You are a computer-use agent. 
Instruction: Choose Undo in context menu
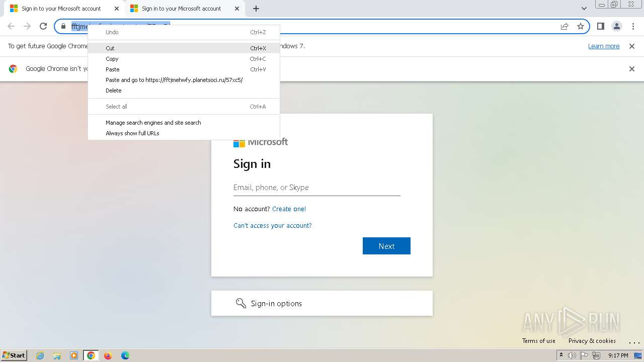(184, 32)
